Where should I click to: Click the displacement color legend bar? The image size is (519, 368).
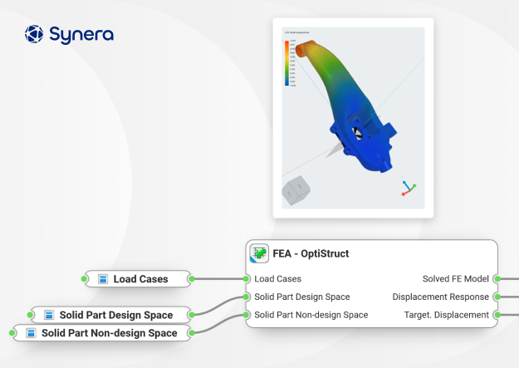click(x=287, y=63)
